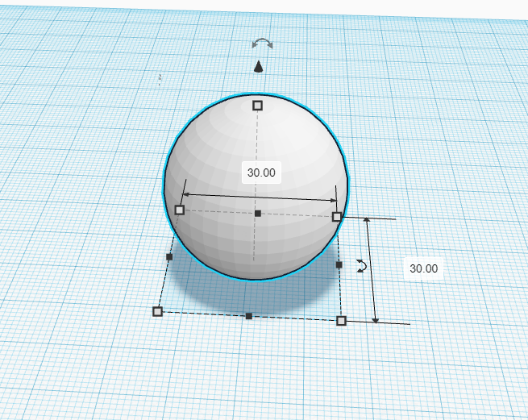Click the black cone height-lift handle
The image size is (528, 420).
tap(258, 67)
